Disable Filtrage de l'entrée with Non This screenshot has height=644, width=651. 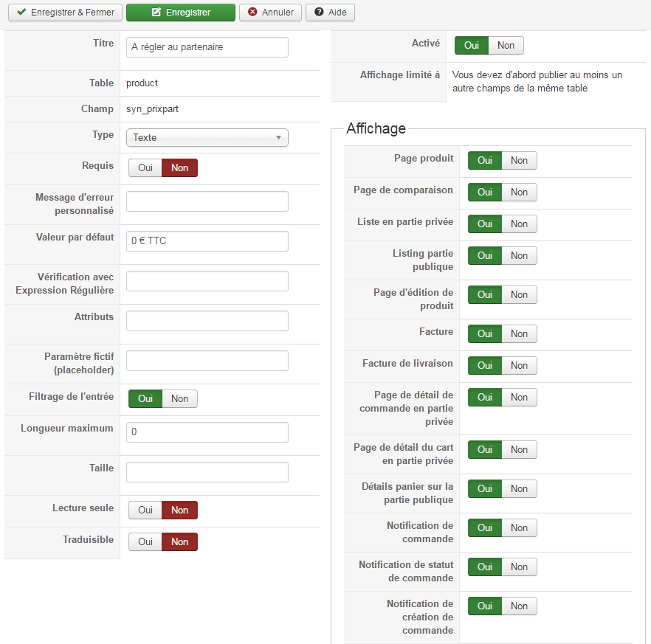tap(179, 398)
